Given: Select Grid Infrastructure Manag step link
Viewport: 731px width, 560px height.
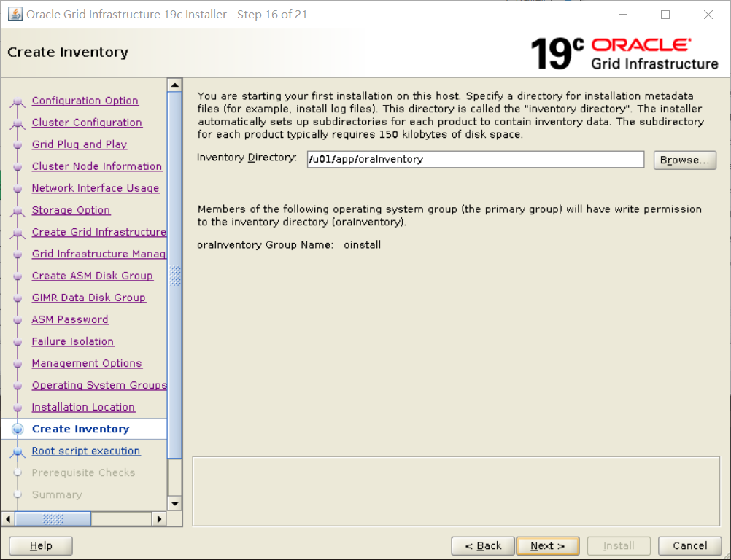Looking at the screenshot, I should 98,254.
